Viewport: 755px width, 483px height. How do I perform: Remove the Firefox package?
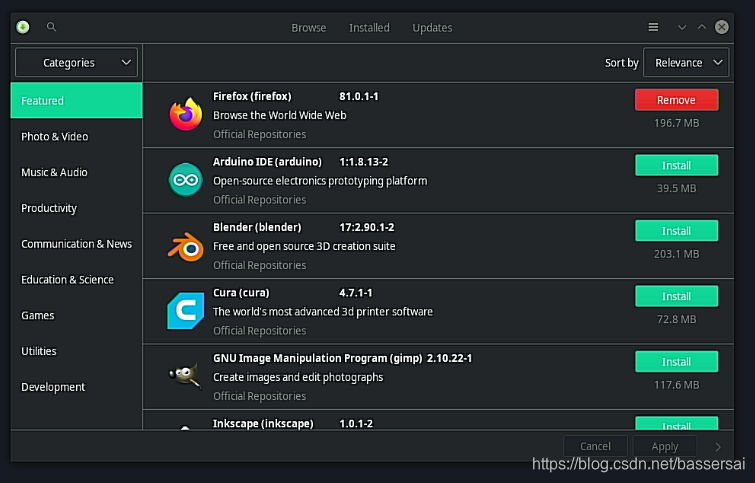pos(677,100)
